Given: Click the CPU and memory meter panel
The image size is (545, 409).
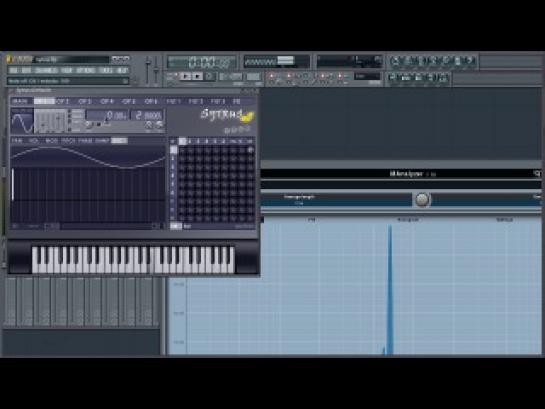Looking at the screenshot, I should 349,62.
